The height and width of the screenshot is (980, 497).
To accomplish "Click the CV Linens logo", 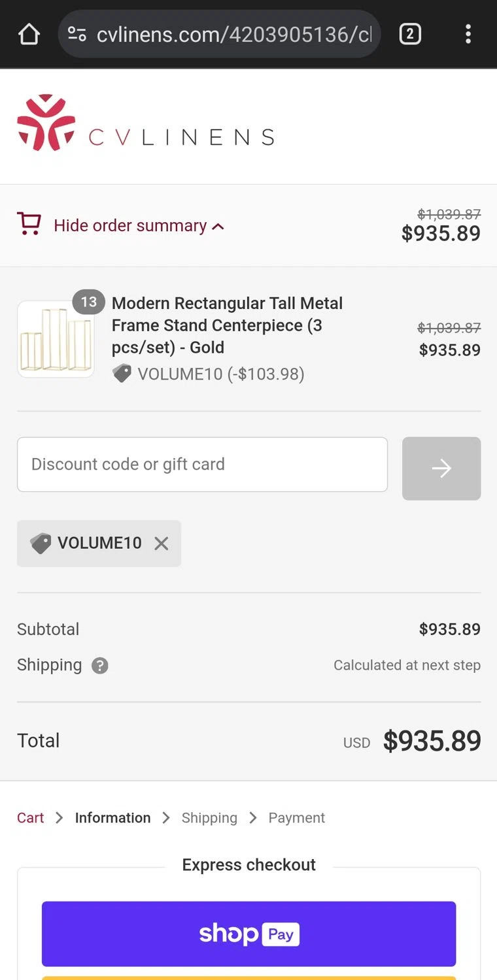I will 145,123.
